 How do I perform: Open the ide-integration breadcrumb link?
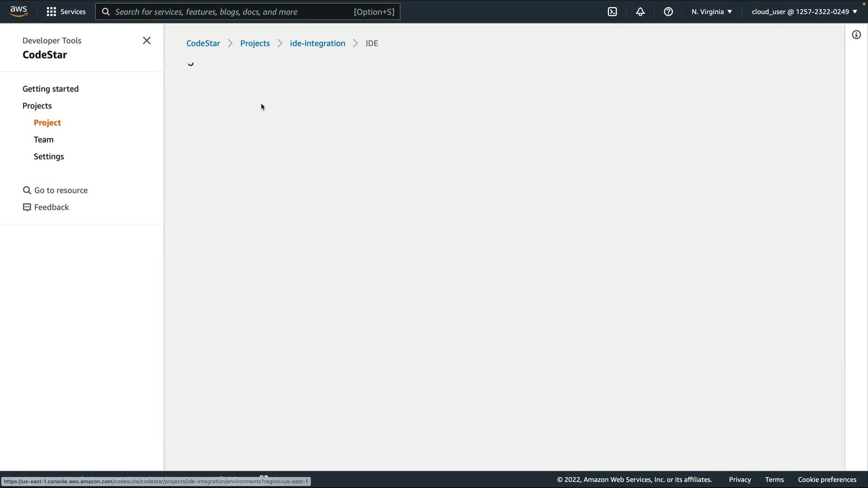pyautogui.click(x=317, y=43)
